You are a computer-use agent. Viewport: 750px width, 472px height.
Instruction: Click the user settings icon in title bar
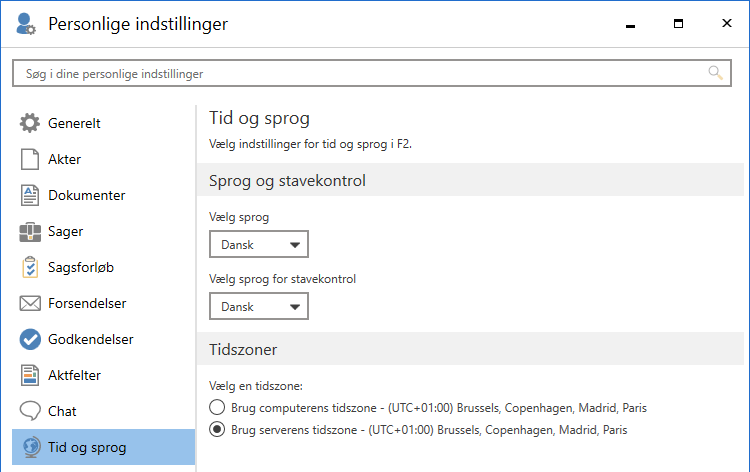pos(25,24)
